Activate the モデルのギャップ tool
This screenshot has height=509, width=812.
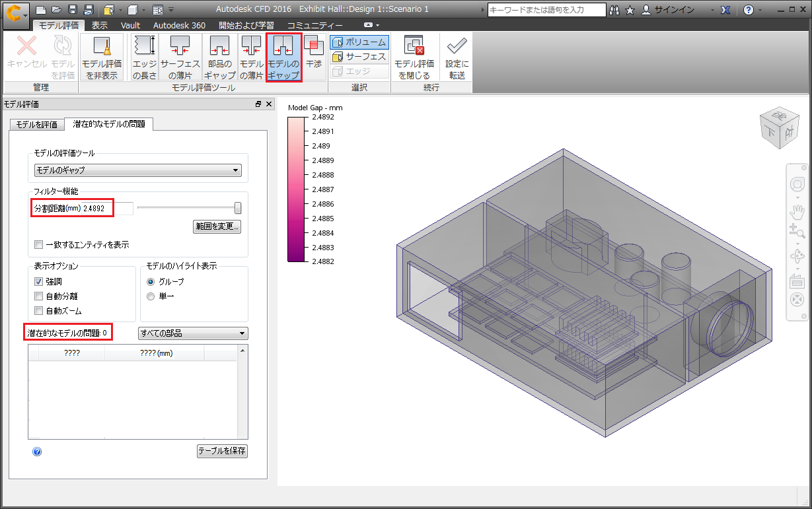coord(284,57)
